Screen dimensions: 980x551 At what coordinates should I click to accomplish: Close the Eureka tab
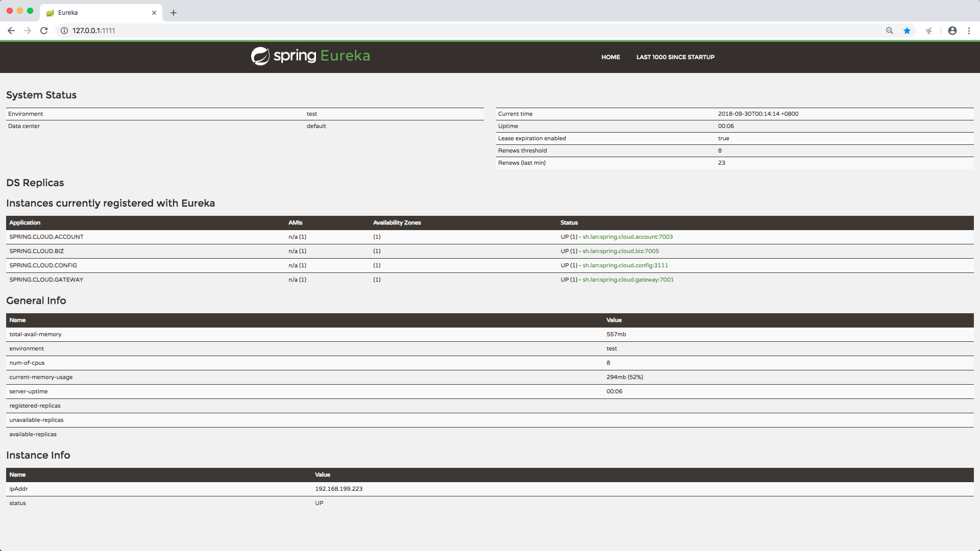154,13
